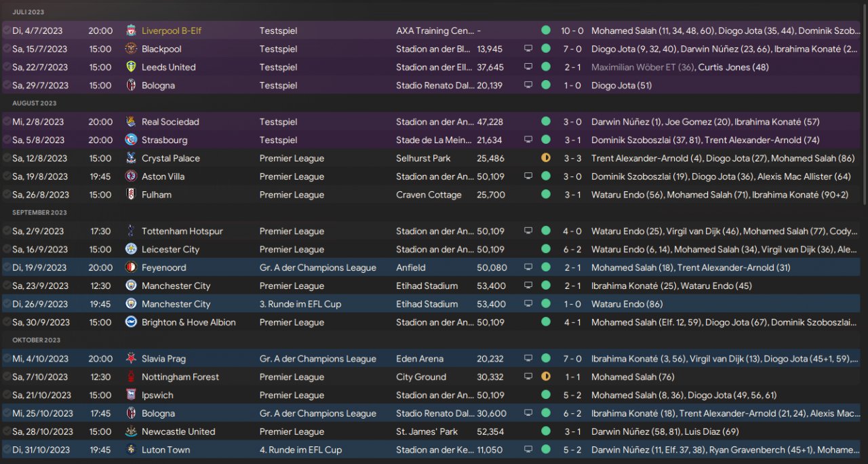This screenshot has width=868, height=464.
Task: Click the Luton Town club badge
Action: pyautogui.click(x=131, y=450)
